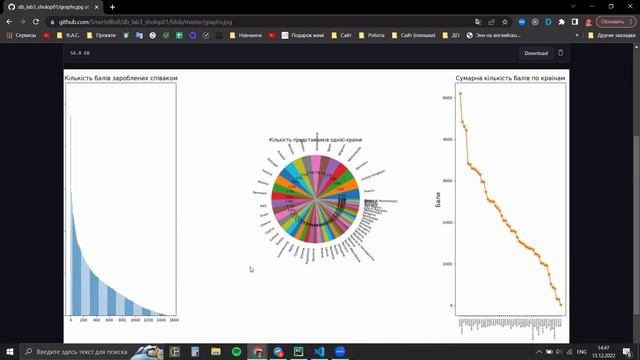Open the translate page icon
This screenshot has height=360, width=640.
click(478, 22)
